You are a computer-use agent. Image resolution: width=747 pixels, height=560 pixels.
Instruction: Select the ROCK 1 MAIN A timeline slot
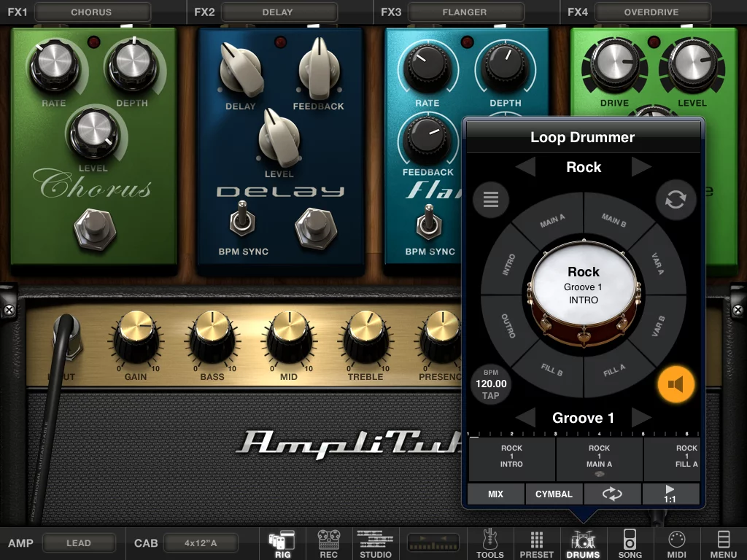point(599,458)
